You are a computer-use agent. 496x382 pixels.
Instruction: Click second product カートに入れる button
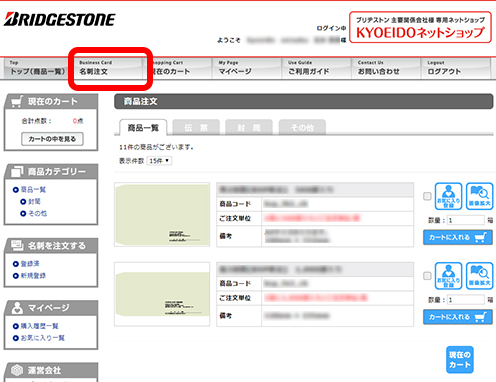[458, 317]
